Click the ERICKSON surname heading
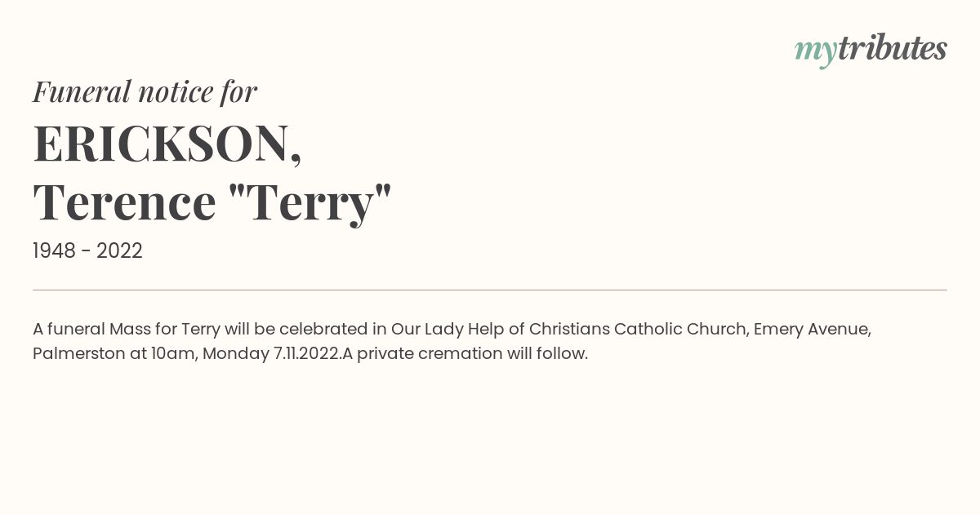 pos(167,144)
